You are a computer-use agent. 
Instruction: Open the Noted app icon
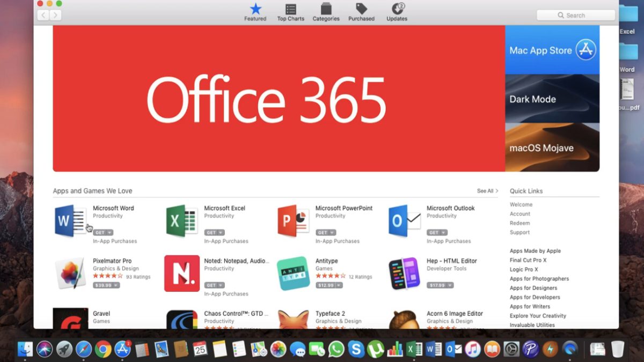tap(182, 274)
